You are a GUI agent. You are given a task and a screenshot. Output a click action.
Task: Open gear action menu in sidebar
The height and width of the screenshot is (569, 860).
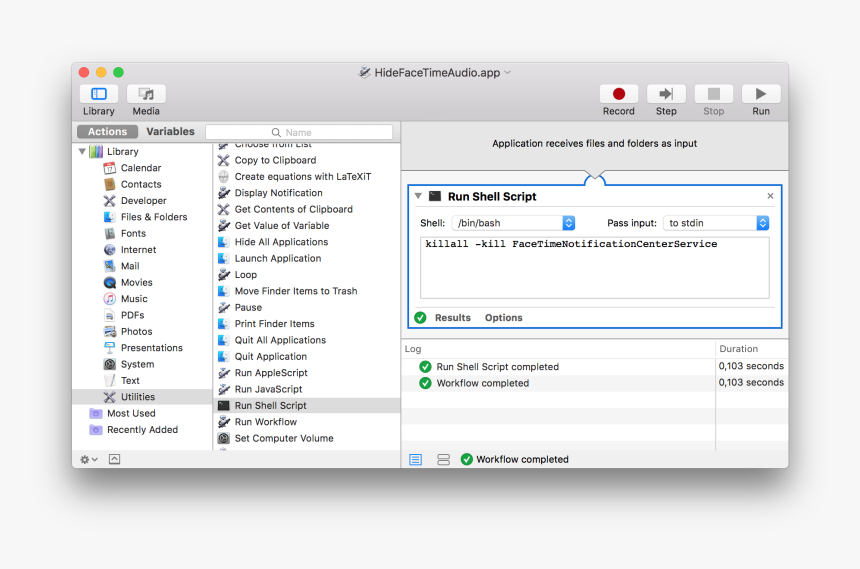pos(89,459)
